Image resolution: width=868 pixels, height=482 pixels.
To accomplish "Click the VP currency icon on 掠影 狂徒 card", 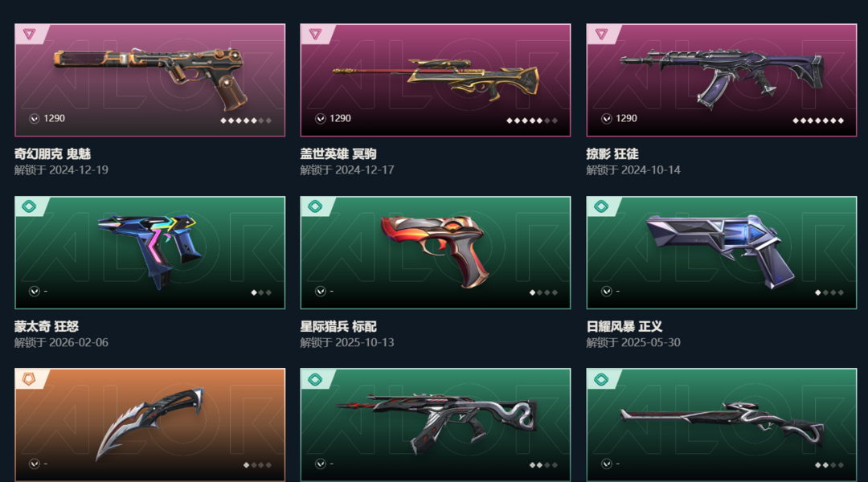I will click(x=607, y=118).
